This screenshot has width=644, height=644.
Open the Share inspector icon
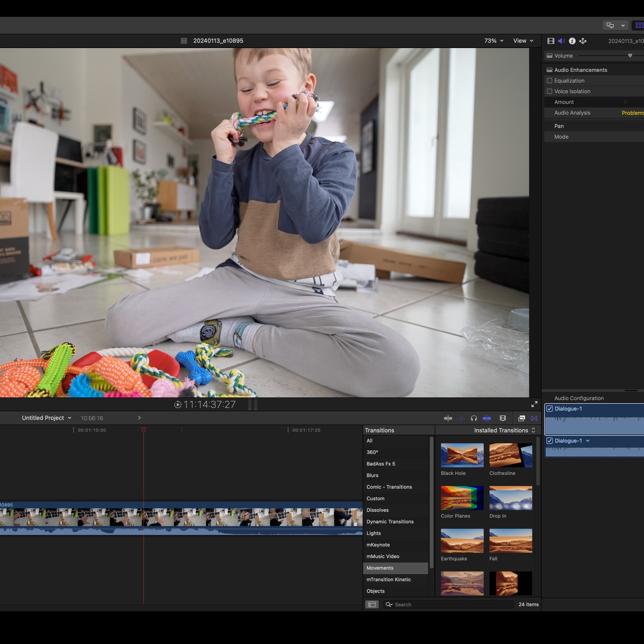click(x=583, y=41)
